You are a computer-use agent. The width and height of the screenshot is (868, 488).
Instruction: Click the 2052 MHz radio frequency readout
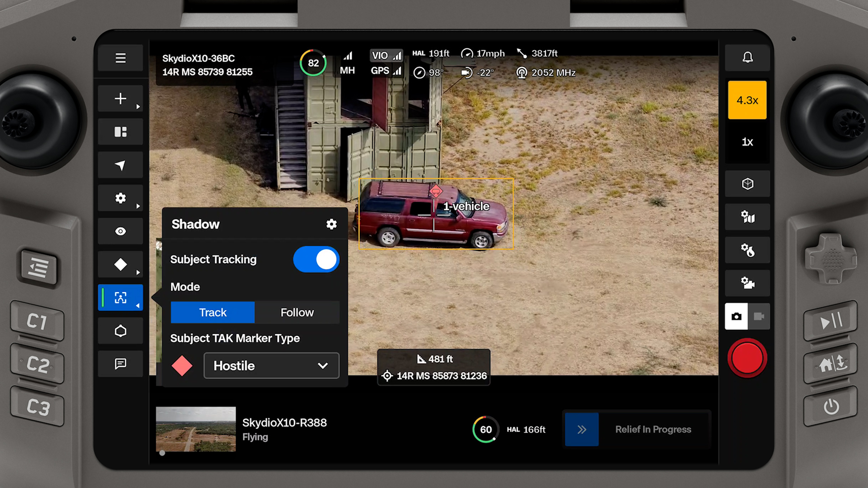tap(546, 73)
